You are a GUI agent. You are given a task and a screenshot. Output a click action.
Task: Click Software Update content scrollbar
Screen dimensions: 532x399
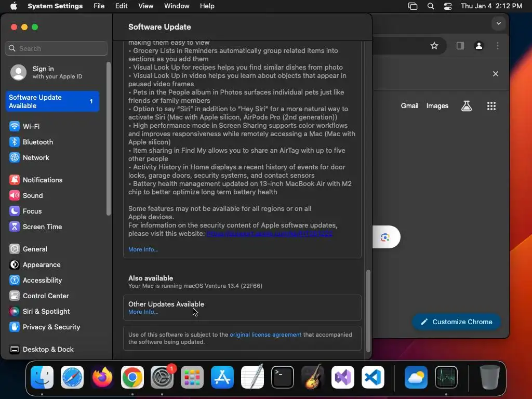pos(368,311)
